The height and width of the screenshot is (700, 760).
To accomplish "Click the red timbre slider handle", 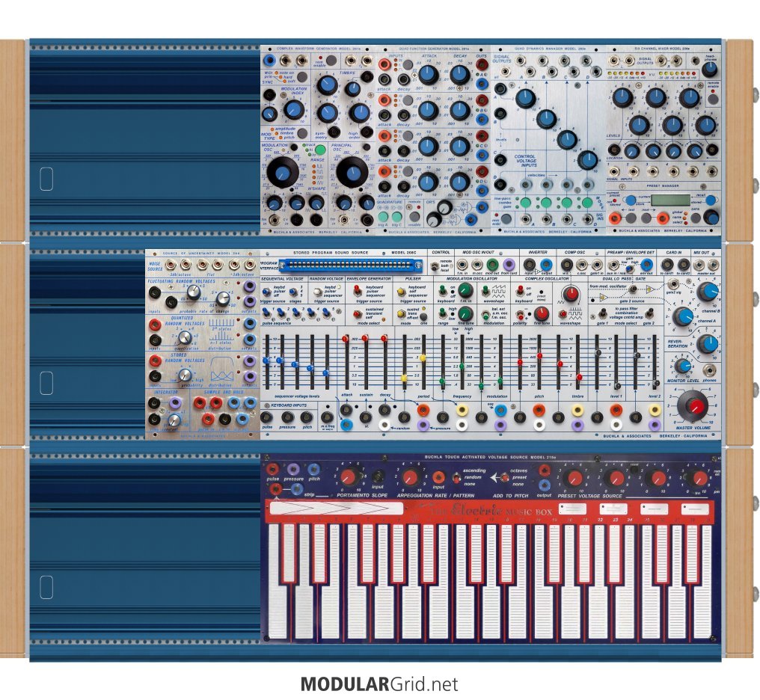I will tap(579, 377).
